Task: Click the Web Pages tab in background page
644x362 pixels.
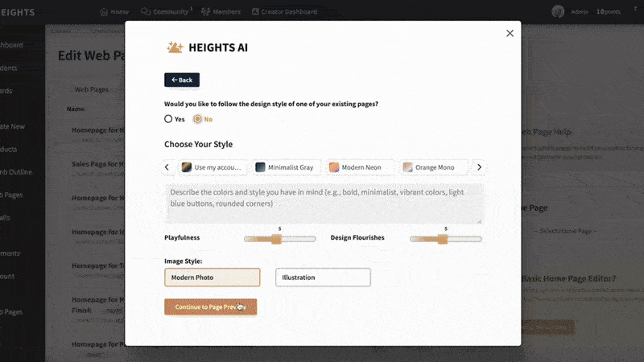Action: coord(91,89)
